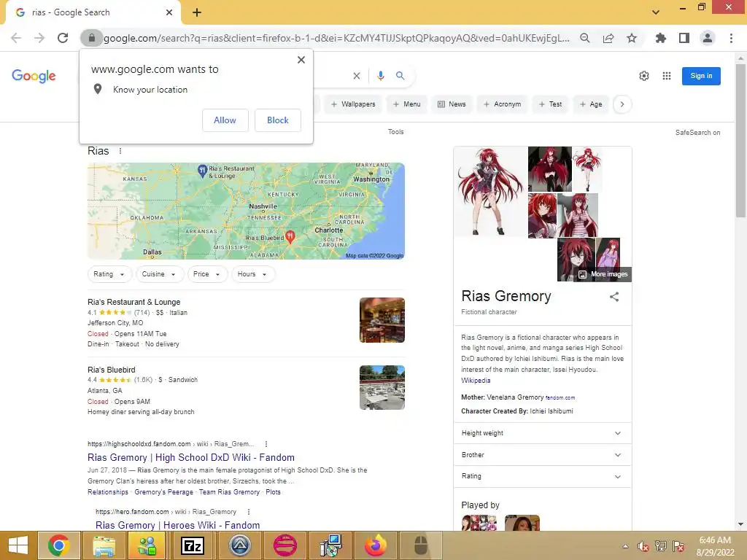Open the Chrome three-dot menu

click(x=731, y=38)
